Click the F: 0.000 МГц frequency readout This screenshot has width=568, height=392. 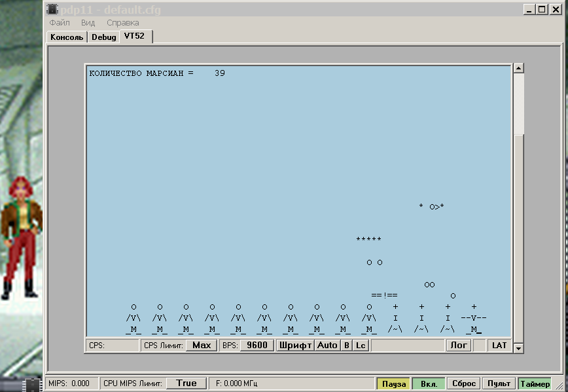[x=236, y=383]
